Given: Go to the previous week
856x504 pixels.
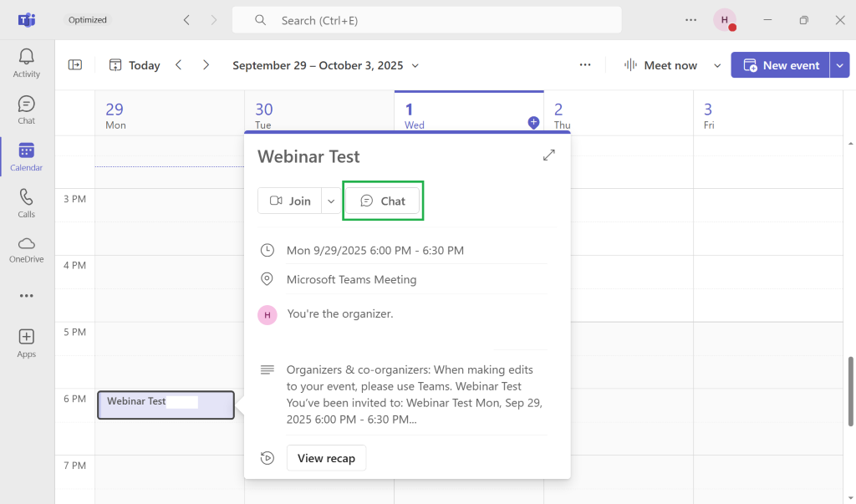Looking at the screenshot, I should click(179, 65).
